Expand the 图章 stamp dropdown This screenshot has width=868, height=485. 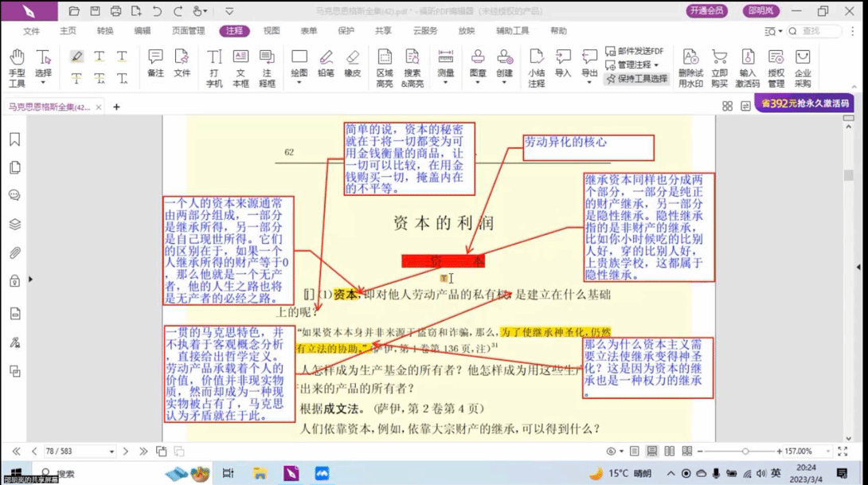pyautogui.click(x=478, y=73)
